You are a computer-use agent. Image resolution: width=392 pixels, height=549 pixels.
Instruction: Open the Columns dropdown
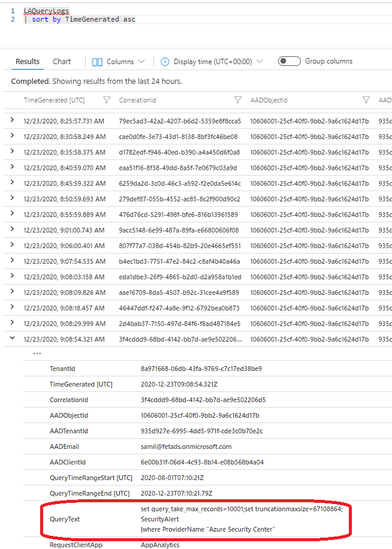(x=119, y=62)
